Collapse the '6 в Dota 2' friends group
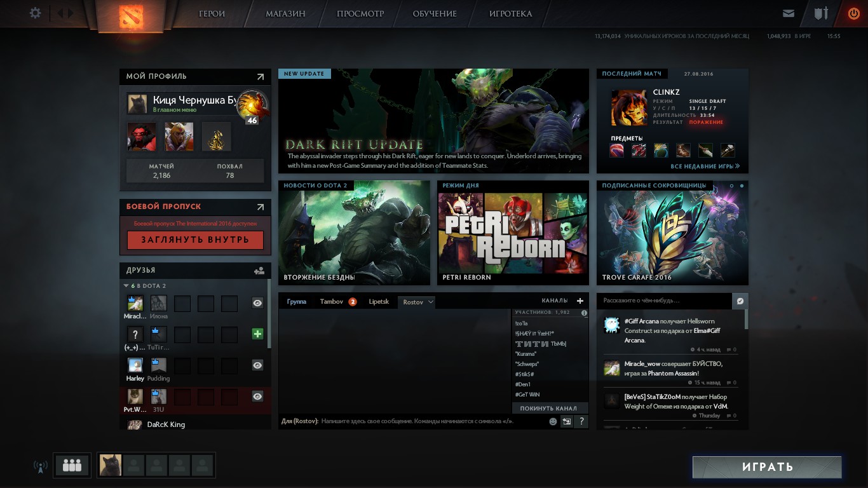This screenshot has height=488, width=868. coord(126,286)
